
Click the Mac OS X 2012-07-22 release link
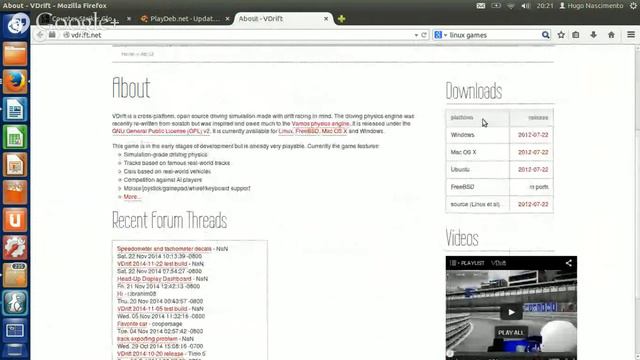click(533, 152)
